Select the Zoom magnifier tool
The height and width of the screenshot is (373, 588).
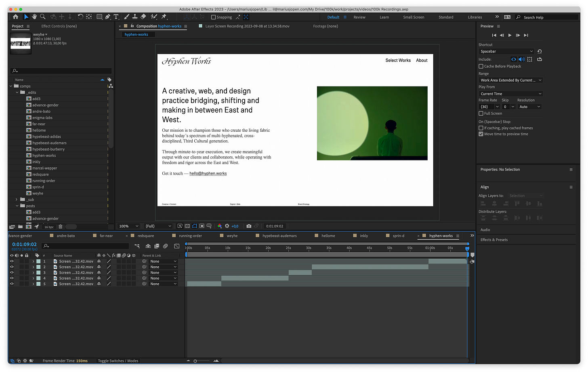[42, 17]
